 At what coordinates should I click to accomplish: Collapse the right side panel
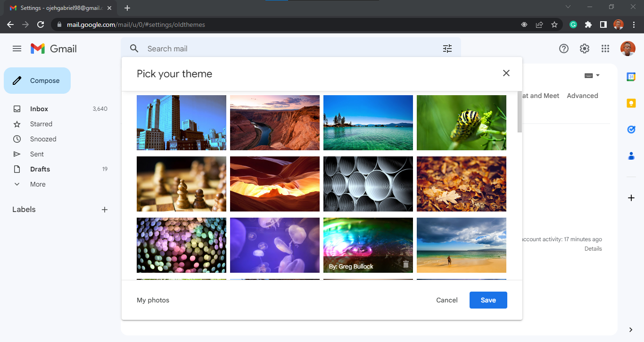(x=630, y=330)
